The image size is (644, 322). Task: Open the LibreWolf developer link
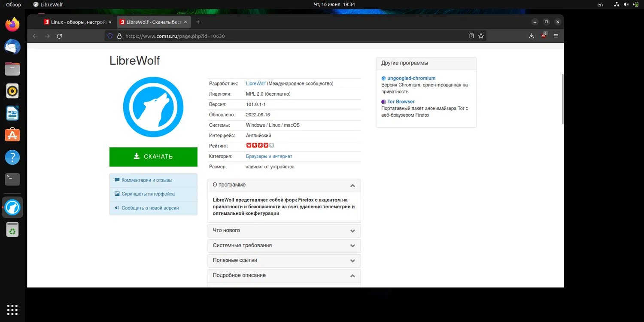point(256,84)
